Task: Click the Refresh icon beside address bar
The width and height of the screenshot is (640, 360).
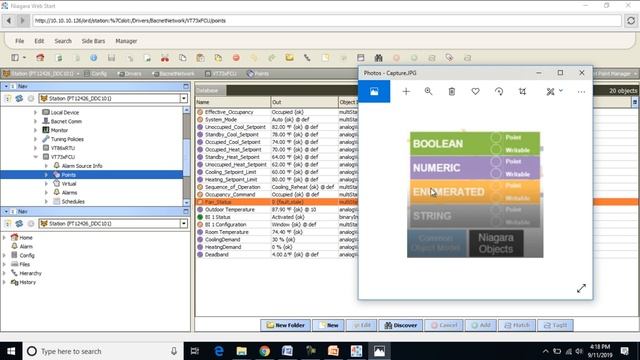Action: pos(631,21)
